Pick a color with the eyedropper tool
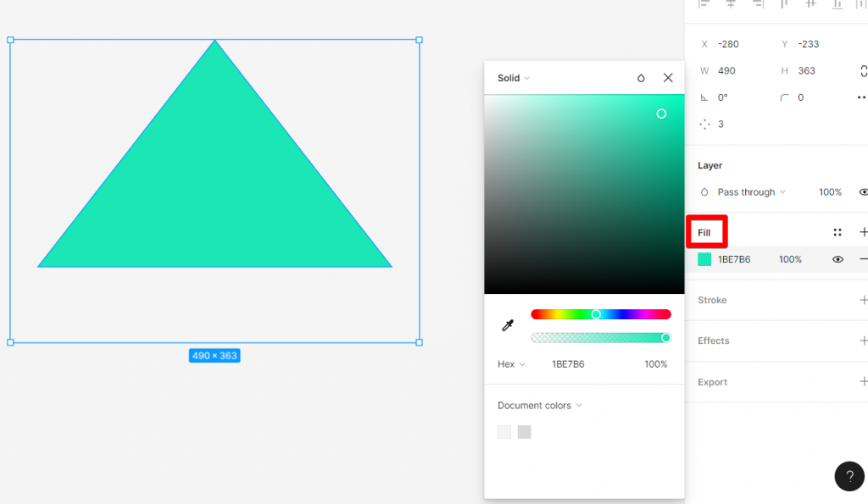This screenshot has width=868, height=504. tap(509, 324)
